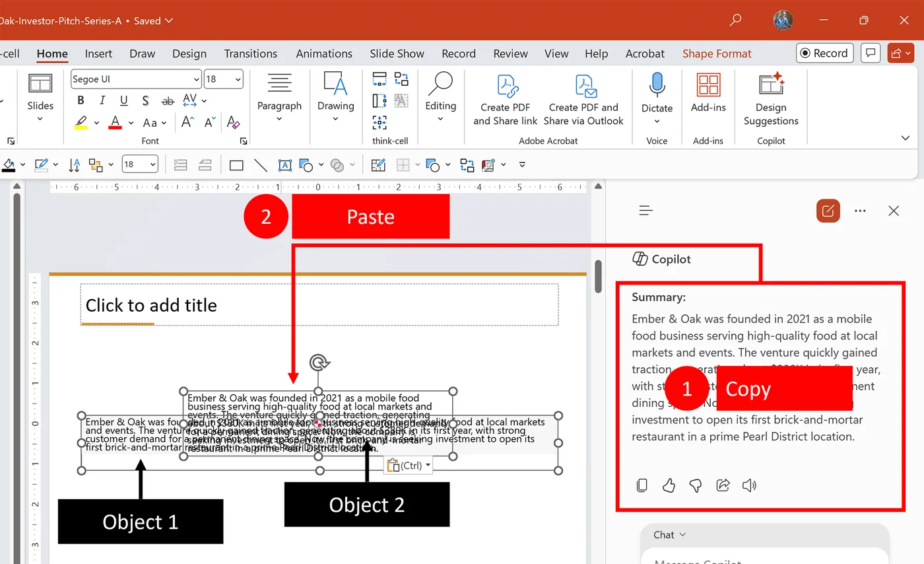Viewport: 924px width, 564px height.
Task: Clear all formatting
Action: (x=233, y=123)
